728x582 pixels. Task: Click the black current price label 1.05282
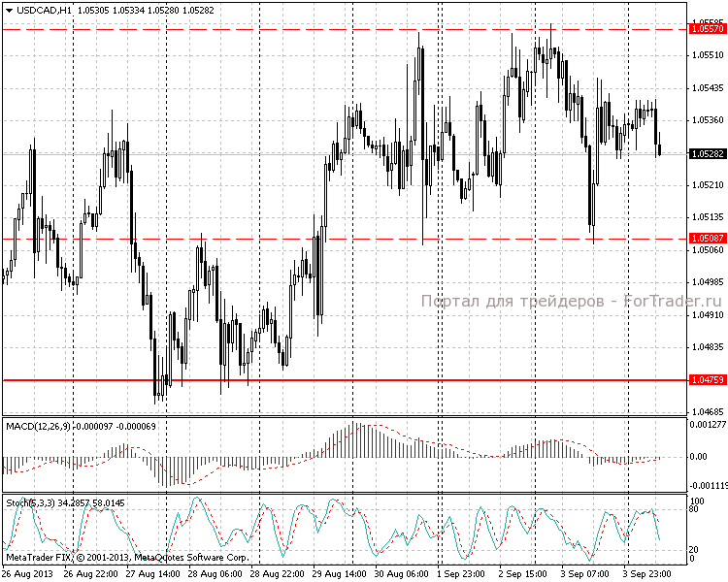click(708, 153)
